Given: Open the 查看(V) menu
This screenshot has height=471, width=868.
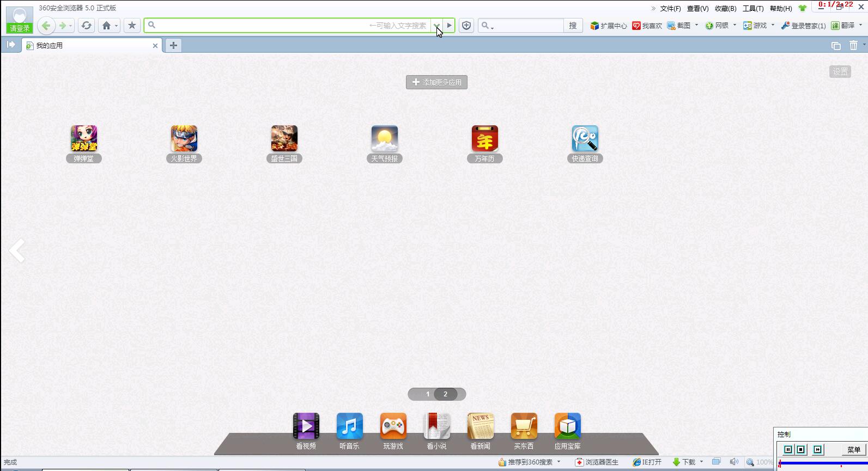Looking at the screenshot, I should (697, 8).
